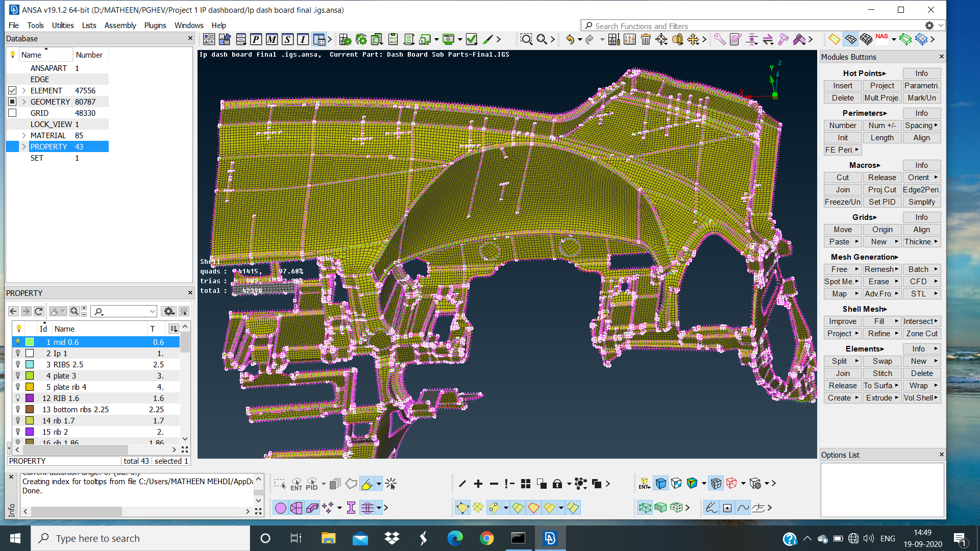The height and width of the screenshot is (551, 980).
Task: Activate the ENT entity selection mode icon
Action: point(296,484)
